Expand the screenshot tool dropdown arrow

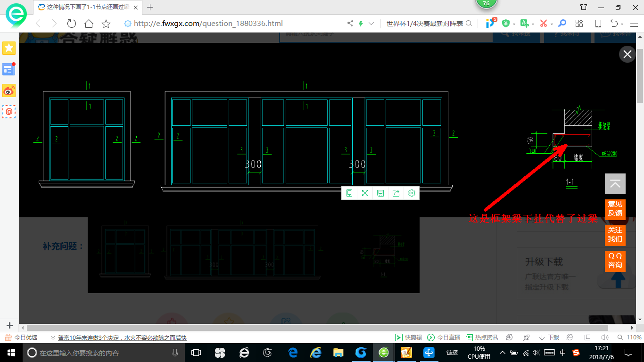pyautogui.click(x=552, y=24)
